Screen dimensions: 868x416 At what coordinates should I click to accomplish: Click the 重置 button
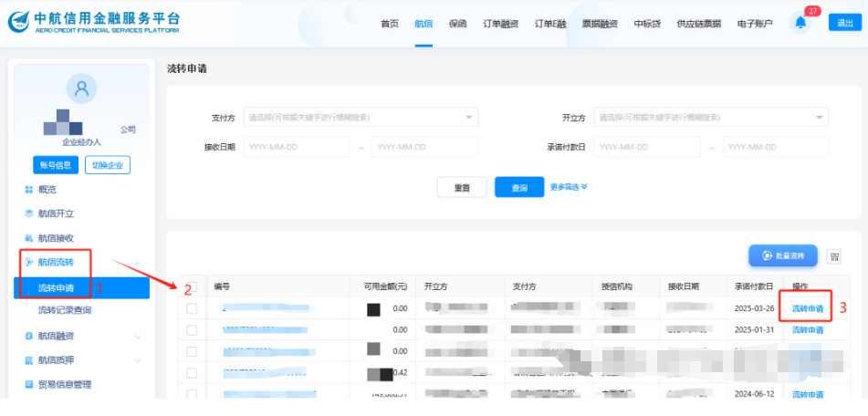[x=462, y=188]
